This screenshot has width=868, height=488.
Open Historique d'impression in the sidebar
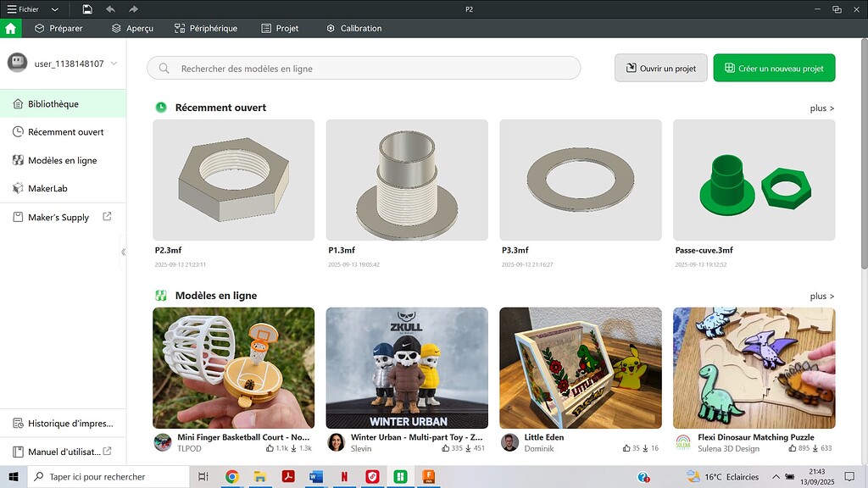click(63, 424)
